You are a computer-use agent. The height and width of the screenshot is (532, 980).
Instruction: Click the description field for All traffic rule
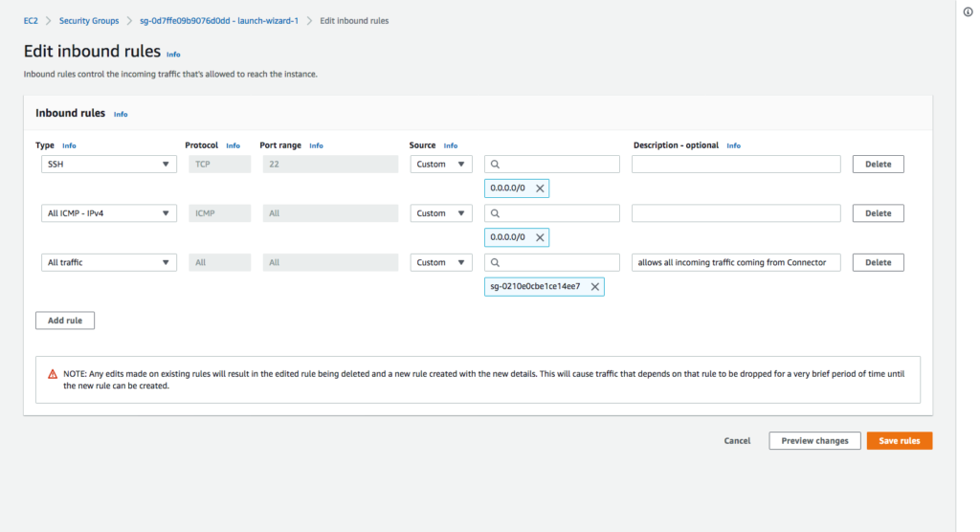pos(736,262)
